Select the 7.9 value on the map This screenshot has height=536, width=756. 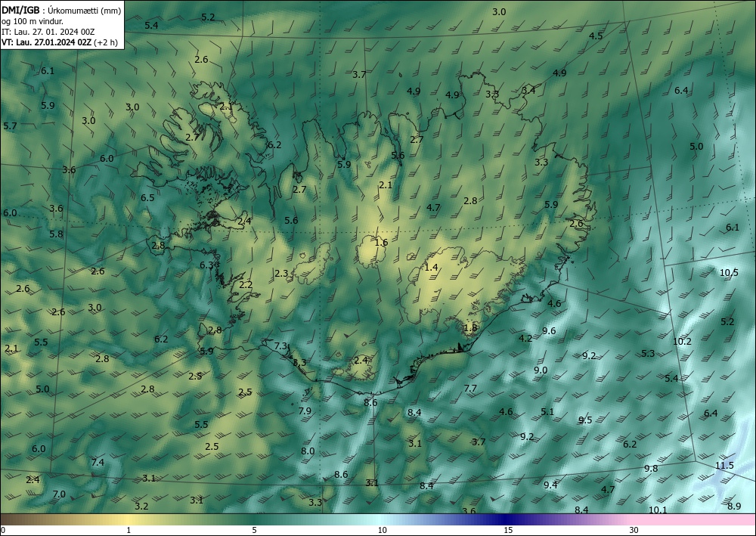[305, 411]
